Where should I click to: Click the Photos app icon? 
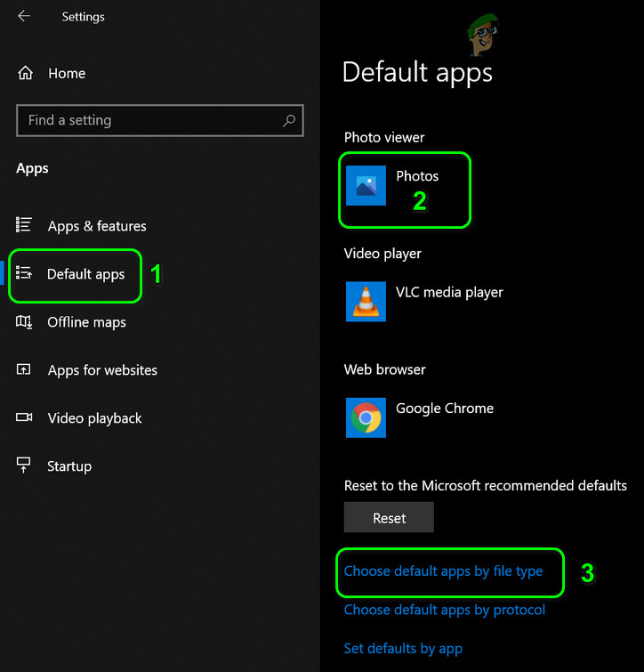point(366,186)
